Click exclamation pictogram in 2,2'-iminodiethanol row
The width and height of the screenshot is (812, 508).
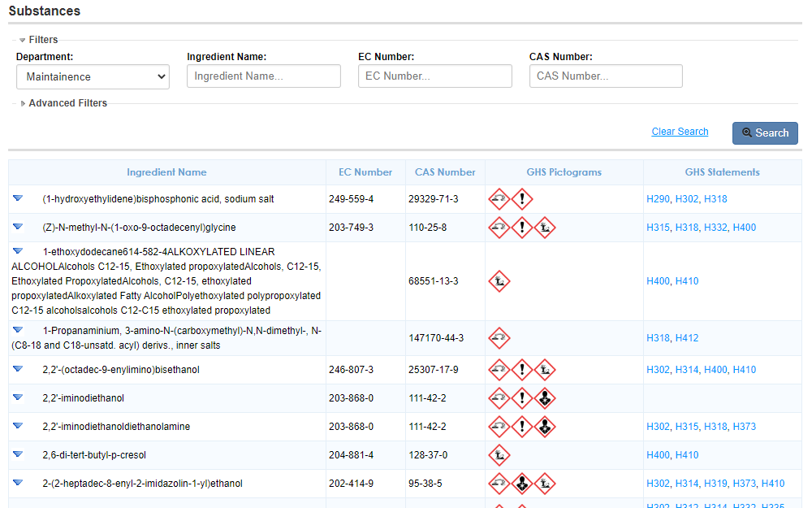click(522, 398)
